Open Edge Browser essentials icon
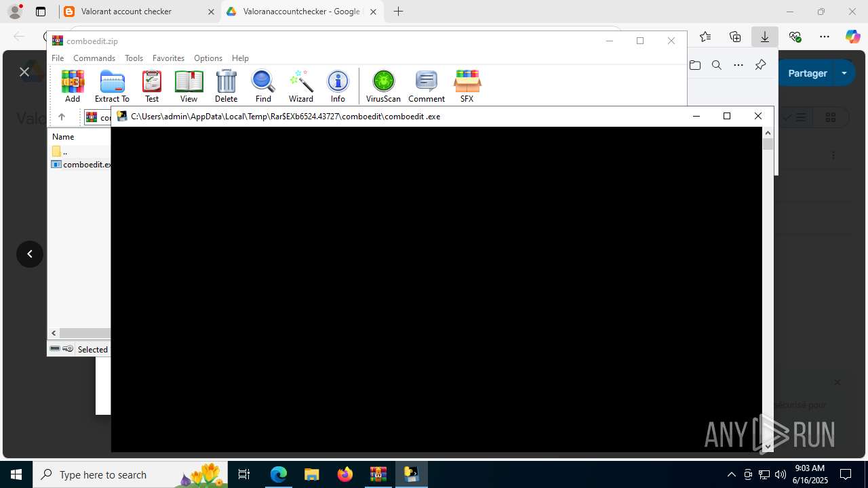 coord(795,37)
